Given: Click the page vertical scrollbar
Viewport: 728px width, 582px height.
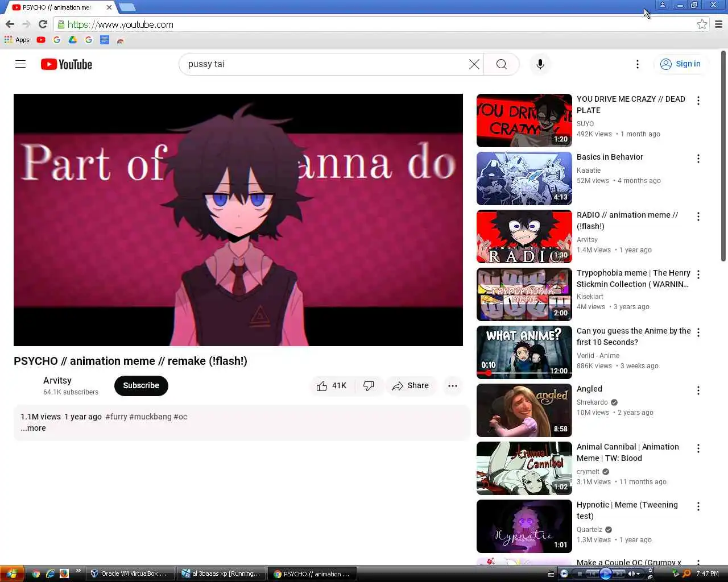Looking at the screenshot, I should [x=723, y=156].
